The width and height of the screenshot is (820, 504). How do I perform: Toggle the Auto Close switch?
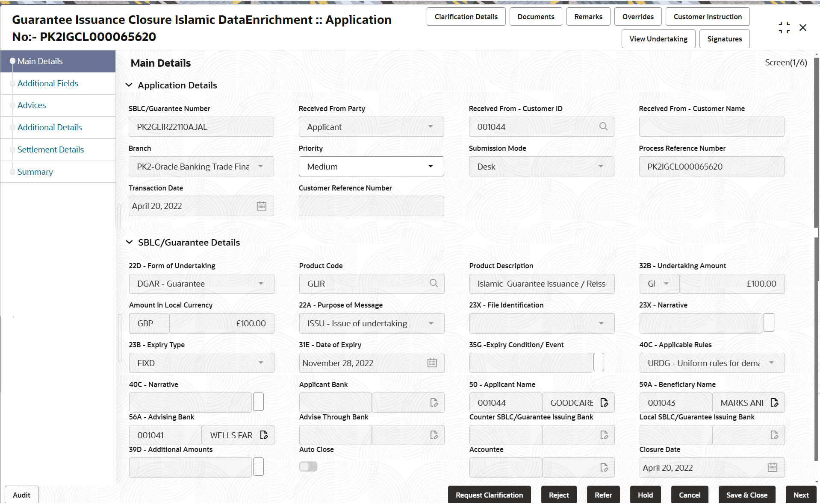(308, 466)
